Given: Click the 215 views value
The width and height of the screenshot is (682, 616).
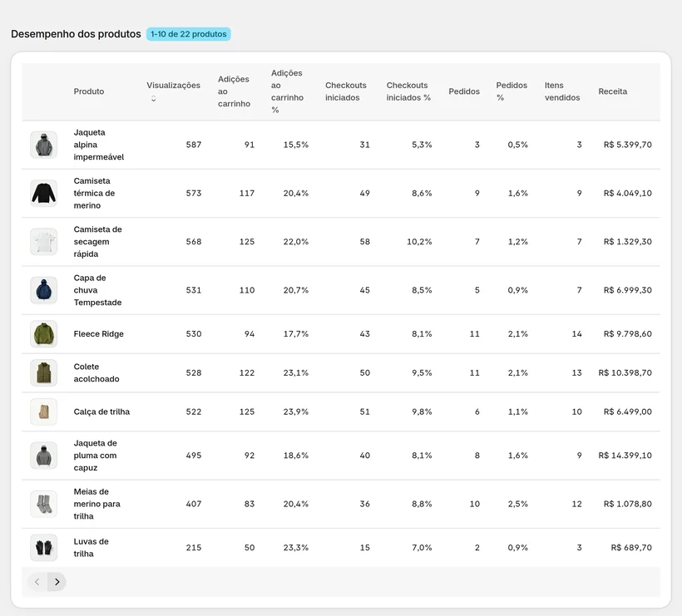Looking at the screenshot, I should [194, 547].
